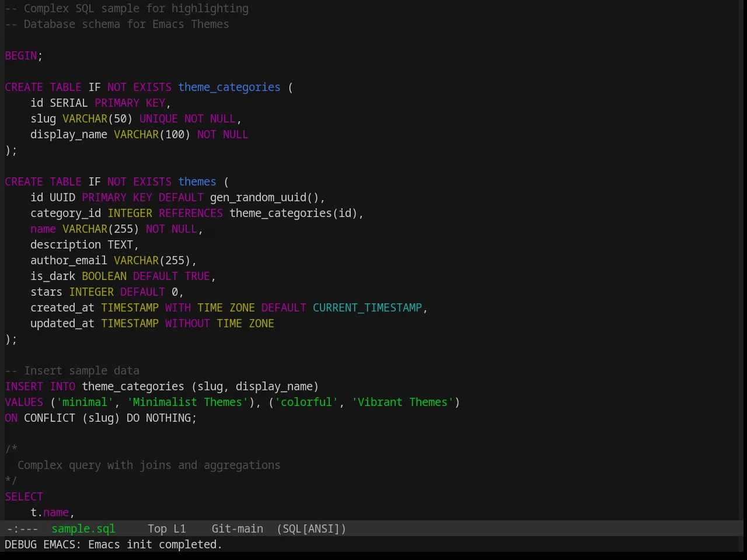Click the 'Complex query with joins and aggregations' comment
This screenshot has height=560, width=747.
[x=149, y=465]
